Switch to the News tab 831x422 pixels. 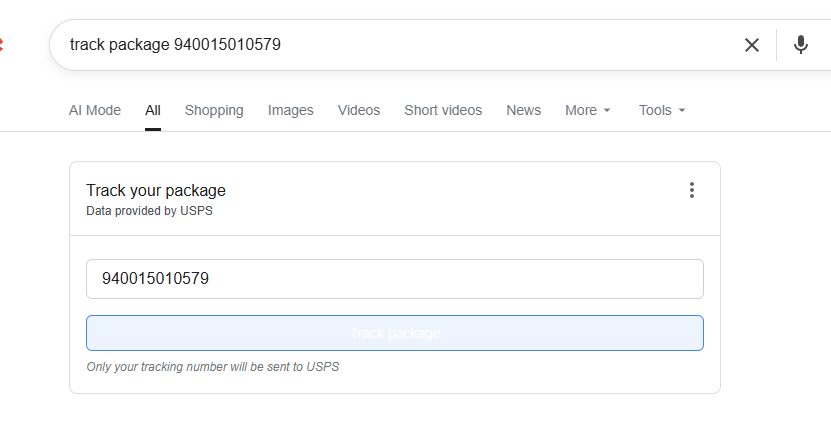tap(524, 110)
